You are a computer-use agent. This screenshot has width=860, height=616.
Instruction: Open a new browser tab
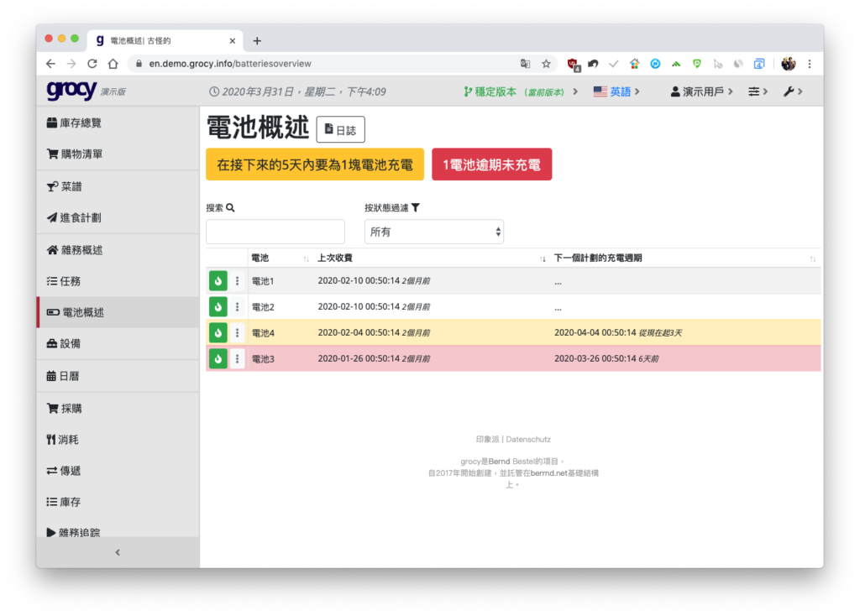(x=257, y=40)
